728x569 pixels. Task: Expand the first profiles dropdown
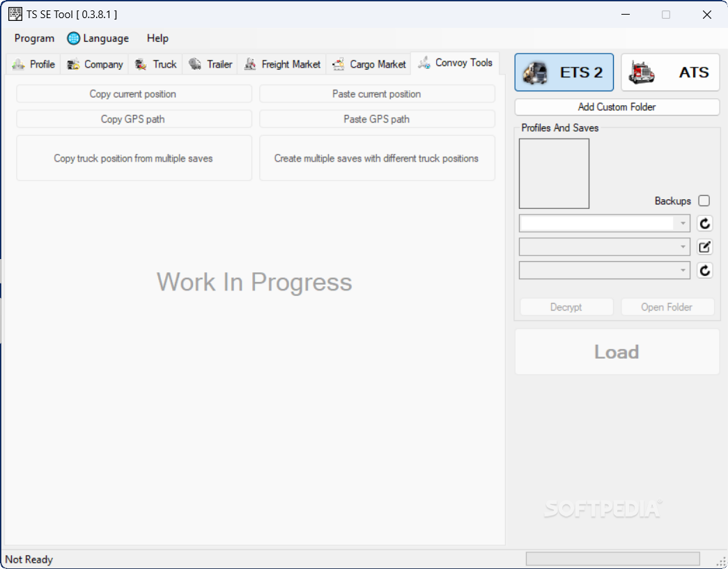click(x=683, y=224)
